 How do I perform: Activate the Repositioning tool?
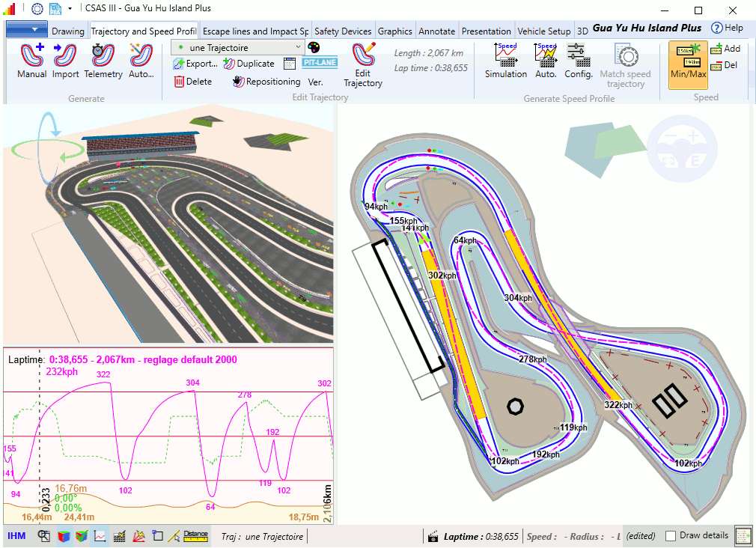click(266, 82)
